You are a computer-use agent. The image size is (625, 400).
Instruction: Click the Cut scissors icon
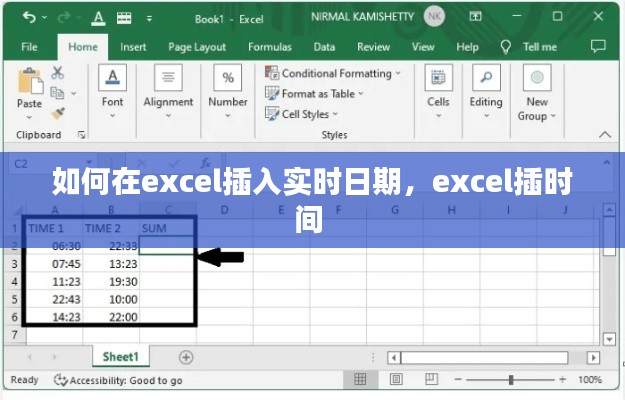[x=58, y=72]
